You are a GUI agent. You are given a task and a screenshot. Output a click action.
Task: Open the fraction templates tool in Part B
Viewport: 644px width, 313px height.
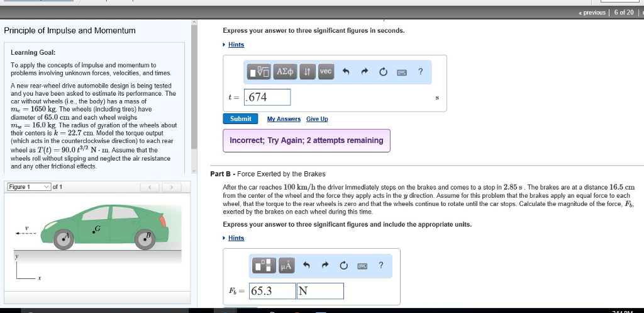click(263, 266)
